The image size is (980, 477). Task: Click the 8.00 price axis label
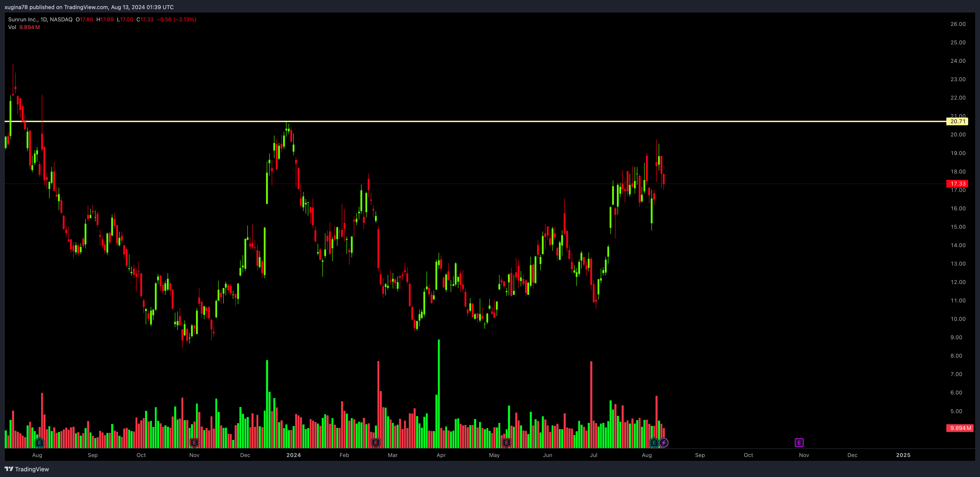click(x=956, y=356)
